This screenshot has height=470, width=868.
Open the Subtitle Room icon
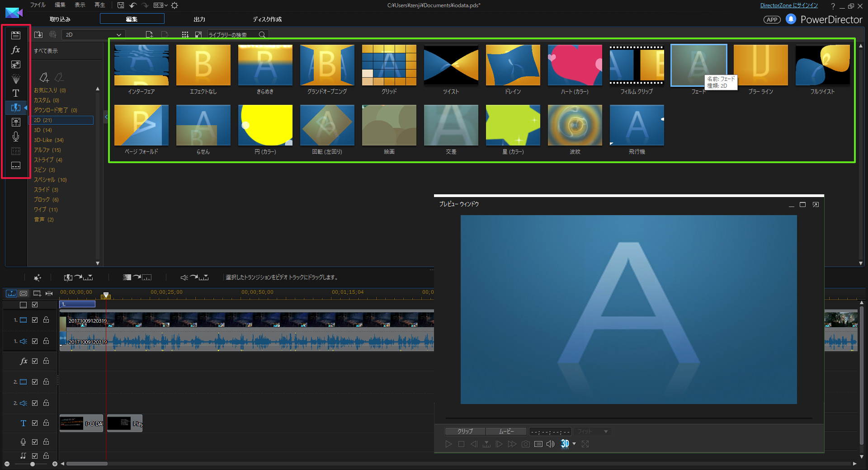coord(16,165)
